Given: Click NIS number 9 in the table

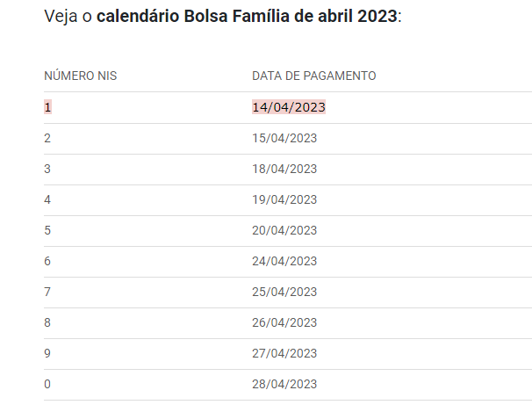Looking at the screenshot, I should pos(47,353).
